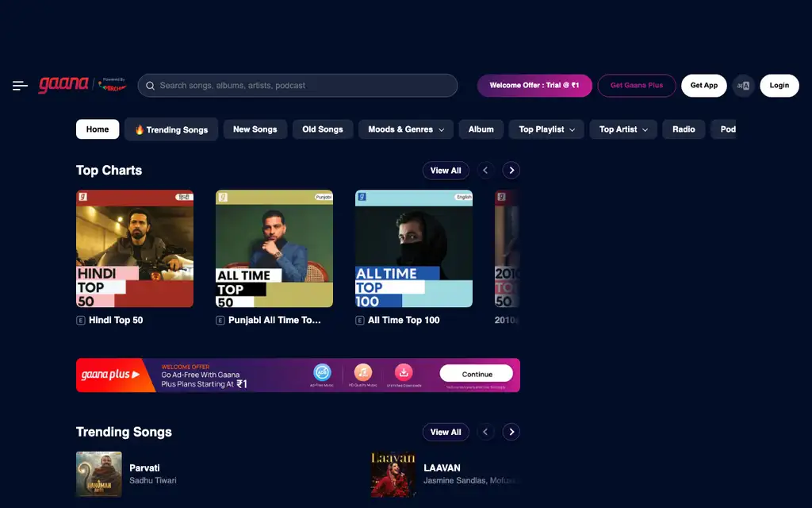Open the Radio tab
Image resolution: width=812 pixels, height=508 pixels.
[x=684, y=129]
